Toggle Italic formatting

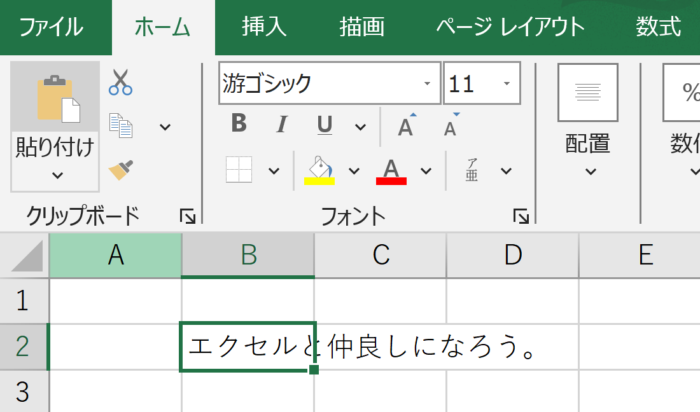(282, 124)
